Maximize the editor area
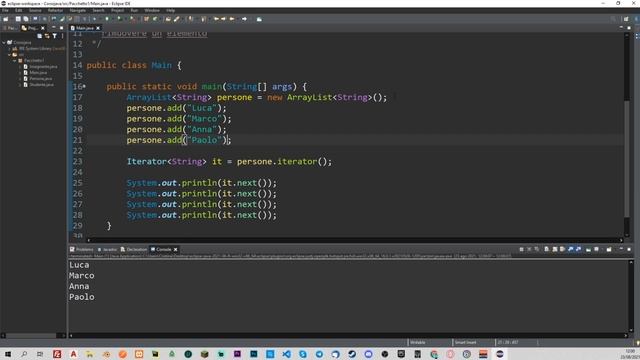The height and width of the screenshot is (360, 640). coord(629,28)
